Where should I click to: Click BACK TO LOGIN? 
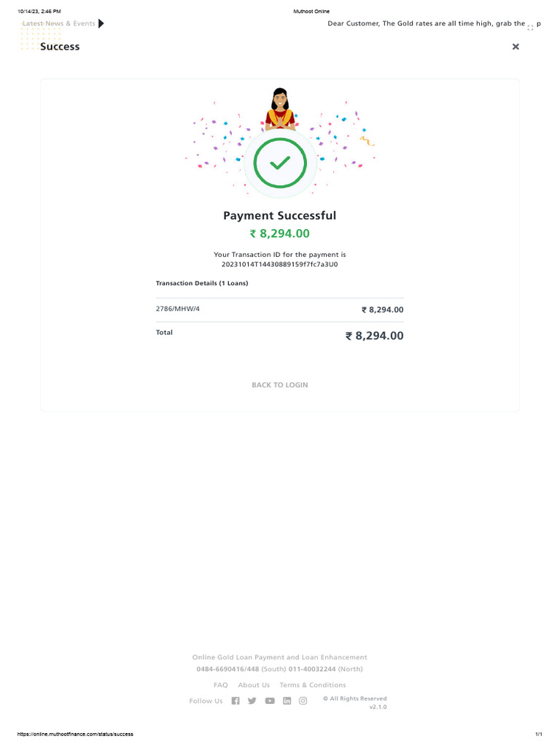point(280,385)
